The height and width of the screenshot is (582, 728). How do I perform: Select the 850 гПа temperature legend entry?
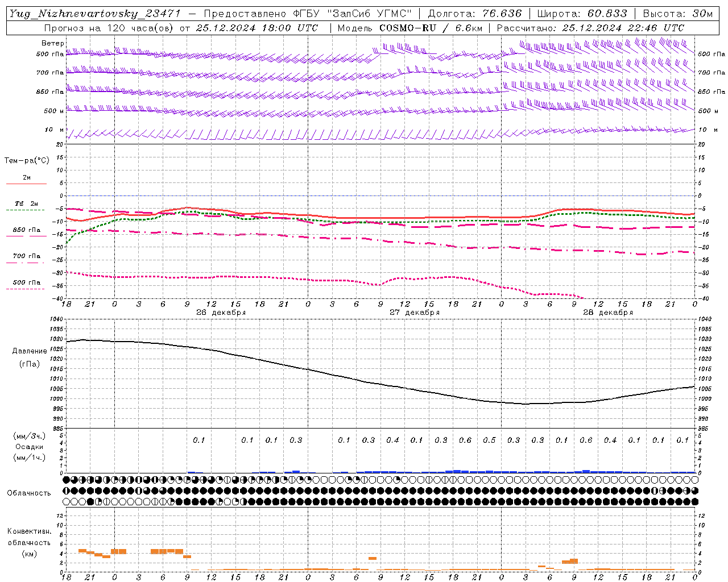(27, 230)
